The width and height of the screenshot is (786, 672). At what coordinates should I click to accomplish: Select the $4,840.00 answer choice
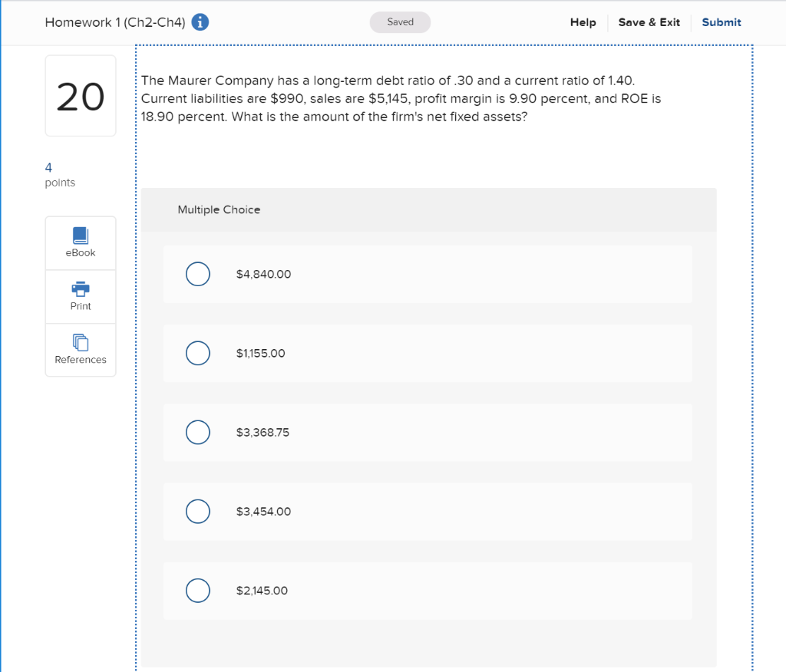point(197,274)
